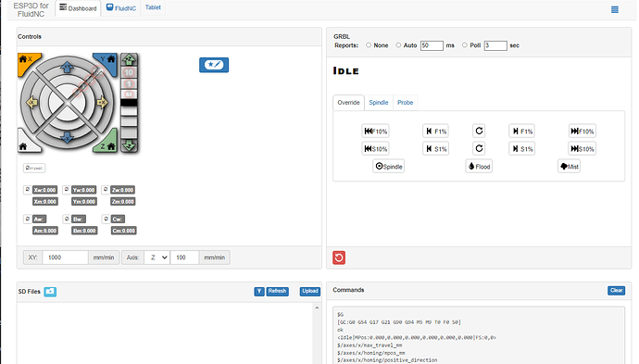Clear the Commands output with Clear button
This screenshot has height=364, width=639.
(616, 290)
